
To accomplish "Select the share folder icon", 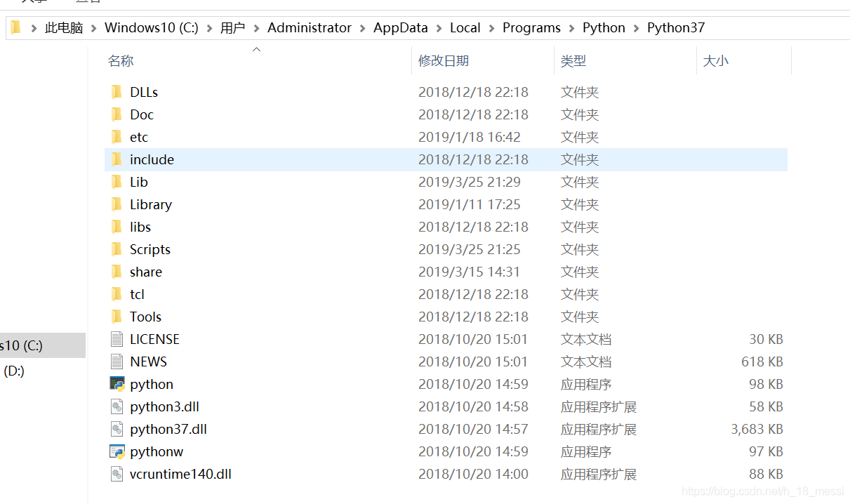I will 117,272.
